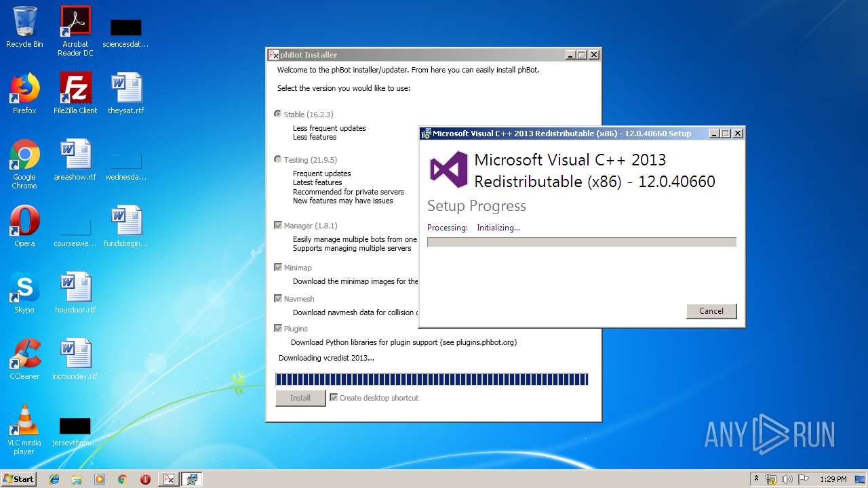Click the show desktop button

pos(861,479)
